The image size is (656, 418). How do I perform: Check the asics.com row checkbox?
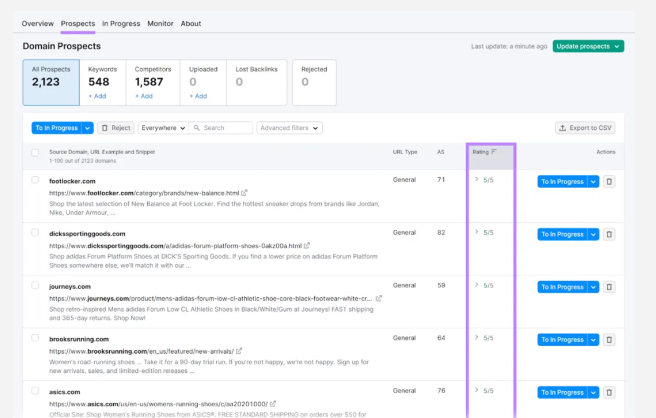click(x=35, y=391)
